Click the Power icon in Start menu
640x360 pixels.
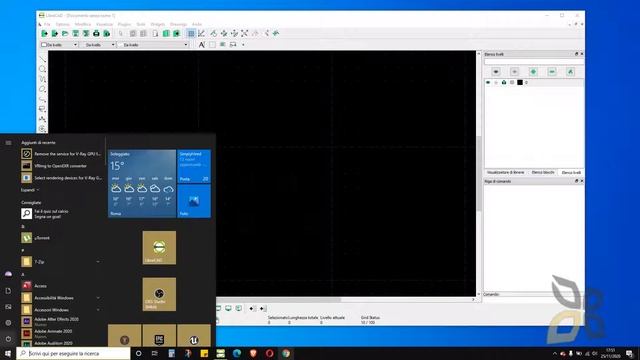(8, 339)
